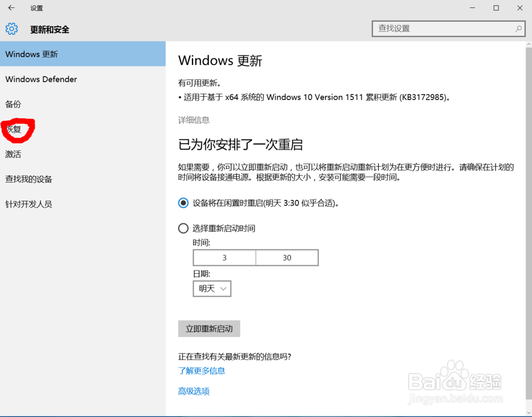Image resolution: width=532 pixels, height=417 pixels.
Task: Open the 恢复 section
Action: pyautogui.click(x=83, y=129)
